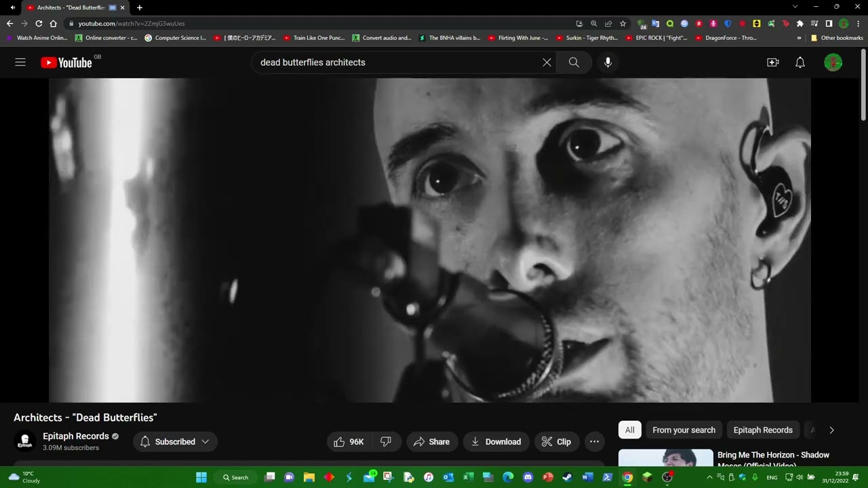The image size is (868, 488).
Task: Open the page zoom magnifier icon
Action: pyautogui.click(x=594, y=23)
